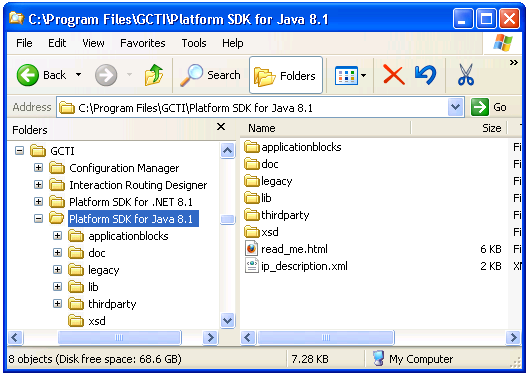Click file list scroll left arrow
The height and width of the screenshot is (375, 529).
248,337
